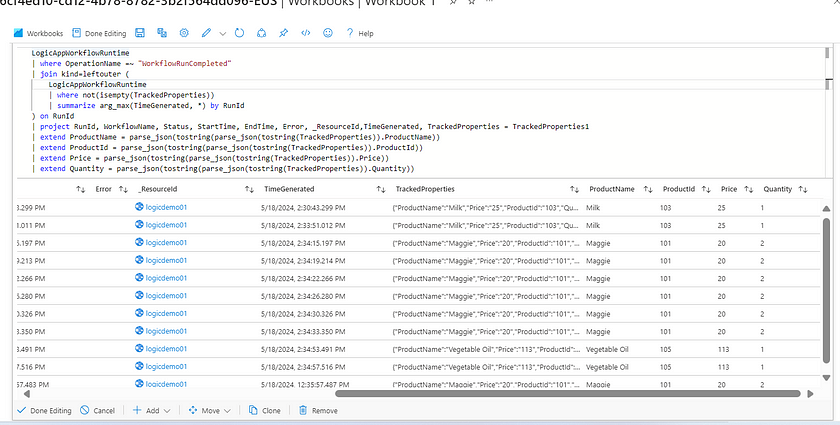Save the workbook with the floppy disk icon
Screen dimensions: 840x425
pos(140,33)
